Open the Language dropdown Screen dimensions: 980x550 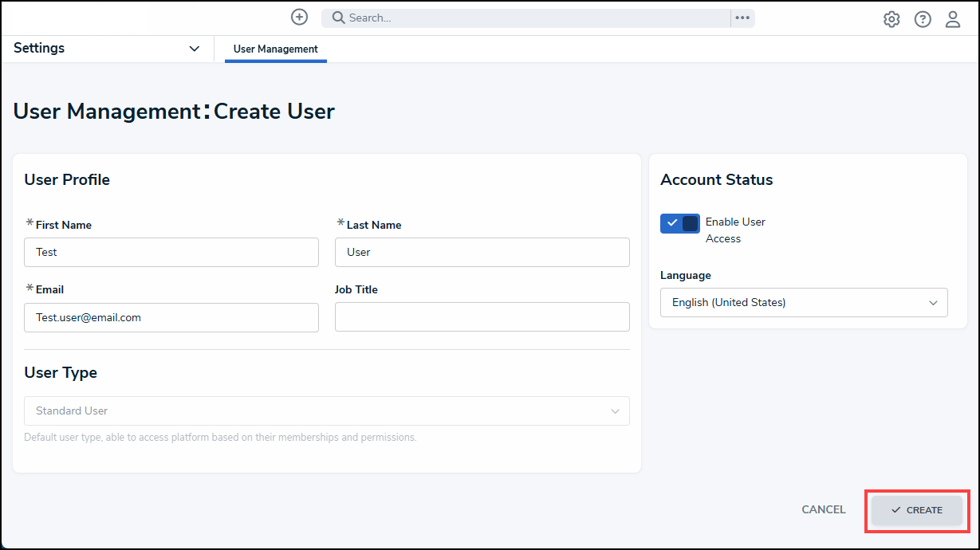[x=804, y=303]
